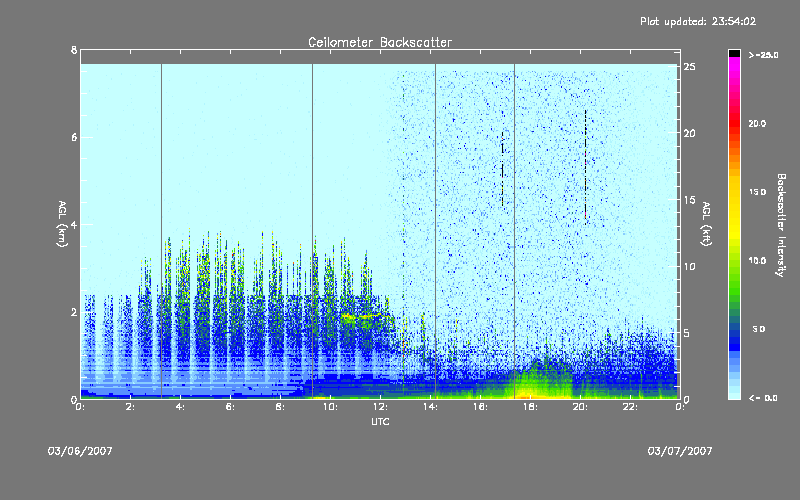Click the yellow cloud layer near 11 UTC
The height and width of the screenshot is (500, 800).
coord(366,317)
